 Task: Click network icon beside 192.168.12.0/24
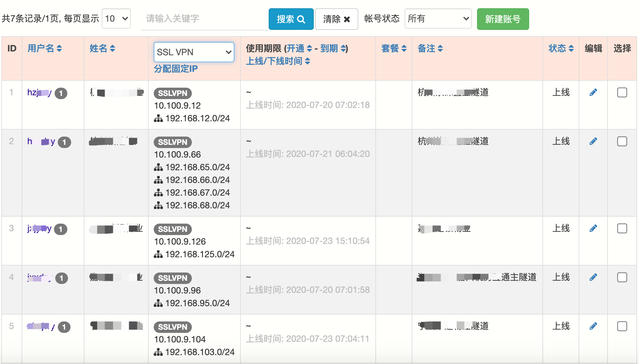click(158, 118)
